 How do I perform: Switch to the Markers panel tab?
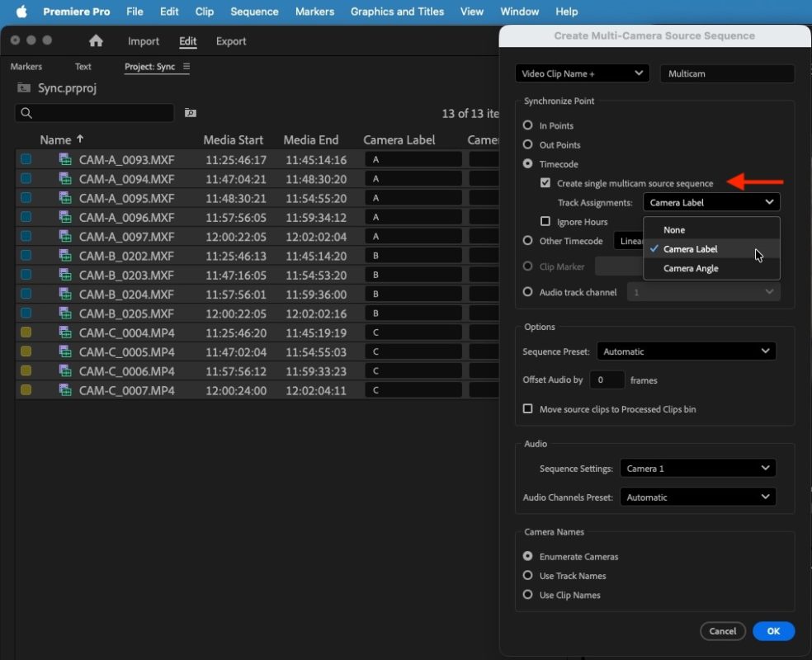(x=26, y=66)
